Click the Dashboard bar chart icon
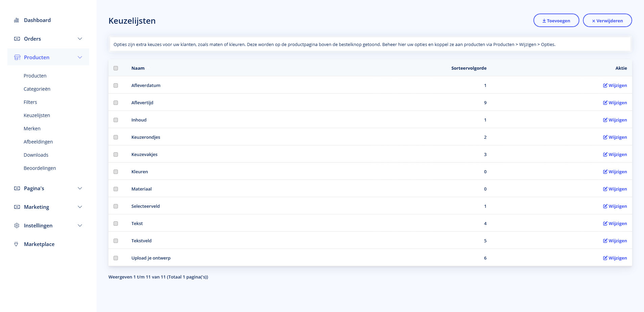This screenshot has height=312, width=644. 17,20
